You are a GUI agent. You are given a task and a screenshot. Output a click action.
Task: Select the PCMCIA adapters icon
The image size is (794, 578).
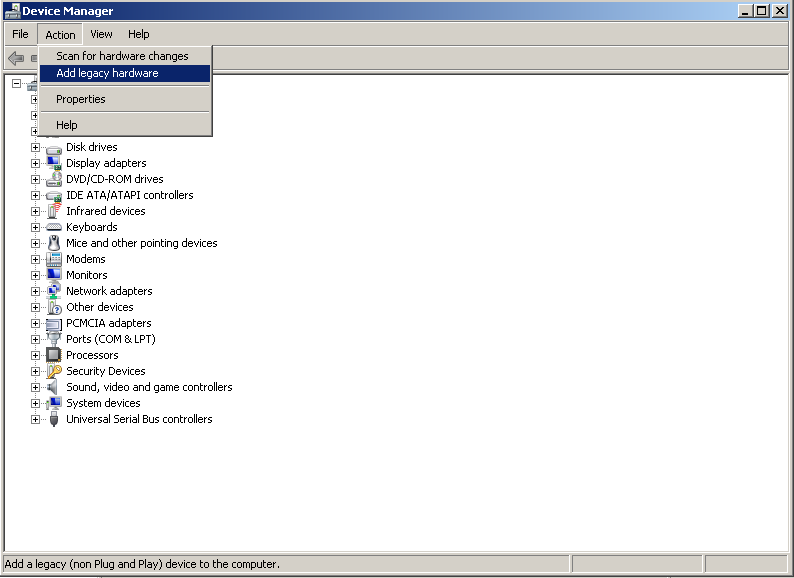pyautogui.click(x=54, y=324)
